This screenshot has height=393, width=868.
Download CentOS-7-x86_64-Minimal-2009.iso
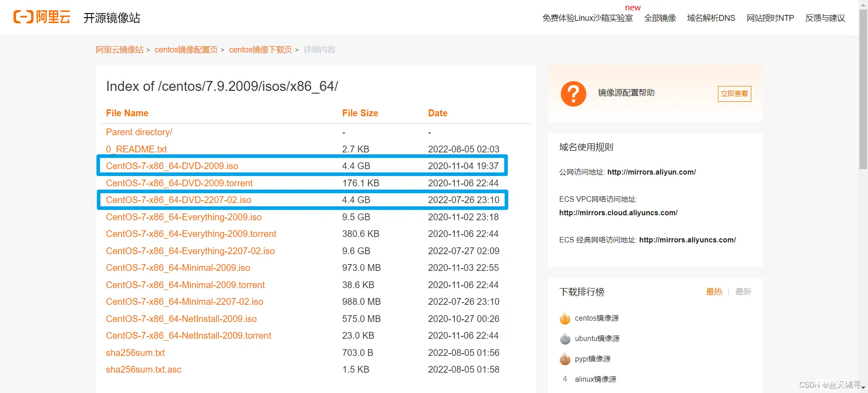coord(178,268)
